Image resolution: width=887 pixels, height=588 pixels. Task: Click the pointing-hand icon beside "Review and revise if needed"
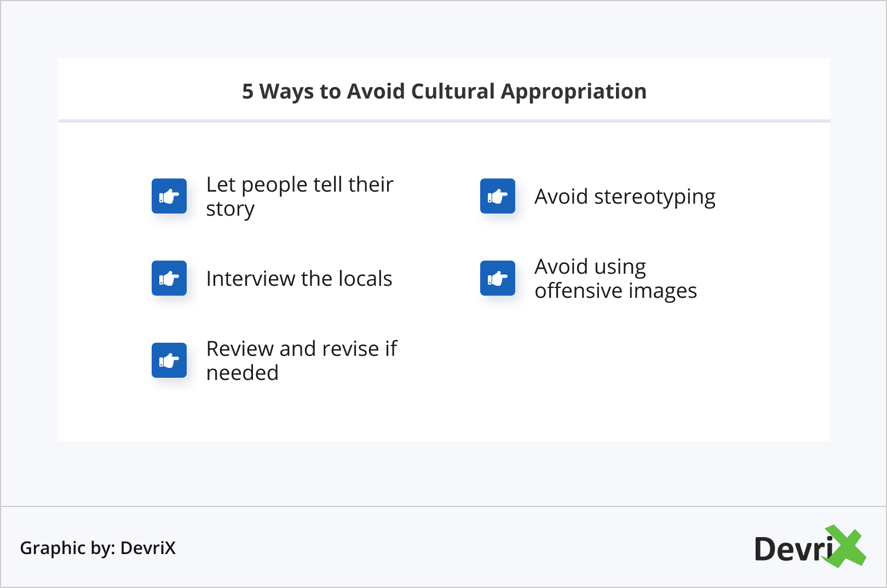[169, 360]
